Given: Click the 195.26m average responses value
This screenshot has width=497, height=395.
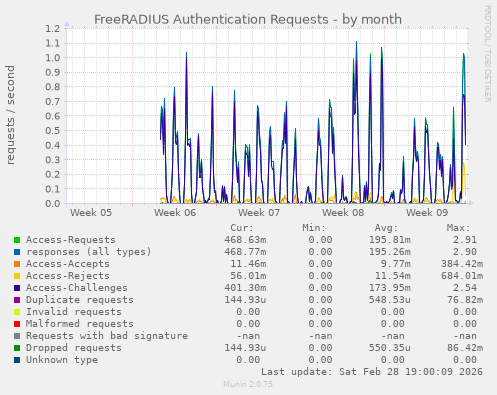Looking at the screenshot, I should 390,252.
